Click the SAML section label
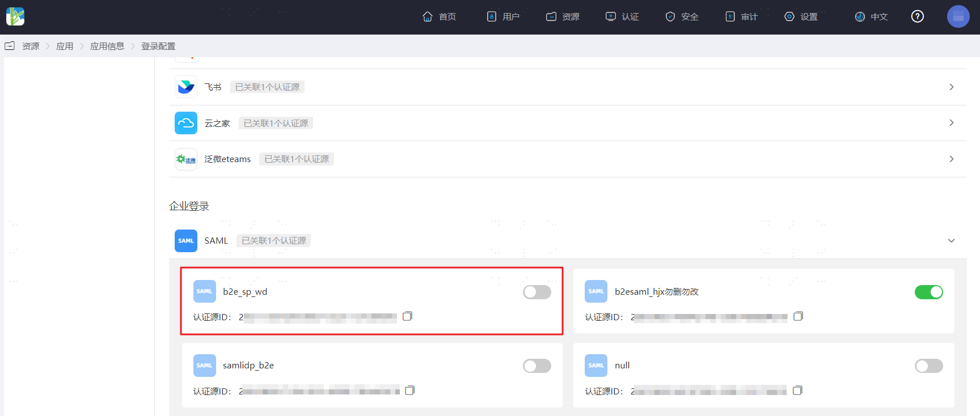The width and height of the screenshot is (980, 416). click(216, 241)
